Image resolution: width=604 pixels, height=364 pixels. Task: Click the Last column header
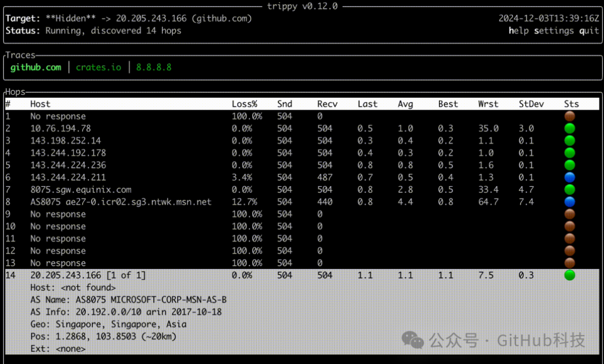click(x=367, y=104)
